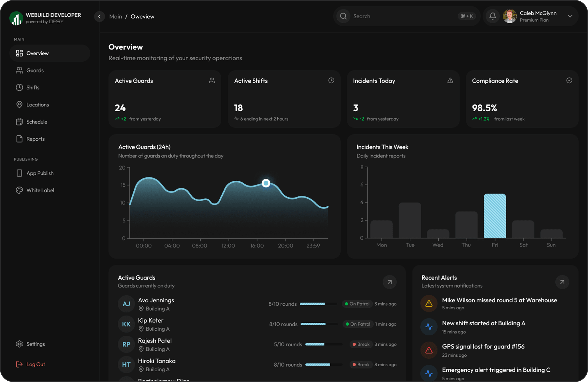Image resolution: width=588 pixels, height=382 pixels.
Task: Click Ava Jennings' AJ avatar
Action: [x=126, y=304]
